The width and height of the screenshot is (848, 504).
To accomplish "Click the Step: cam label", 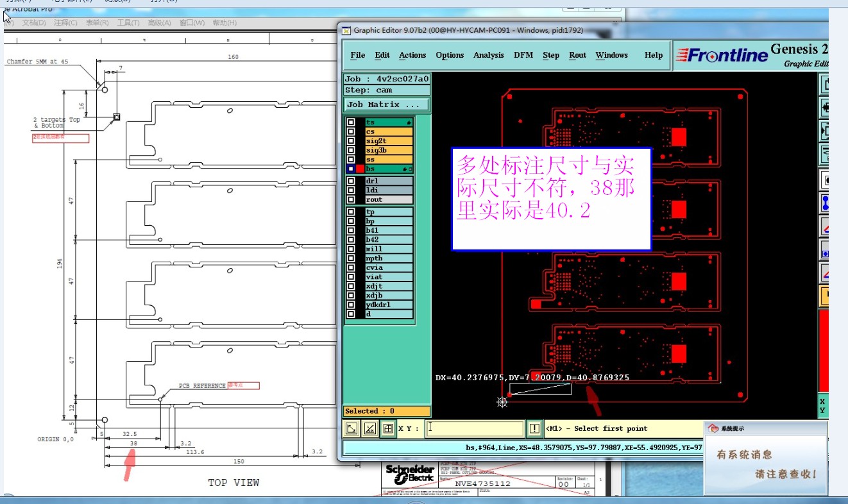I will [387, 90].
